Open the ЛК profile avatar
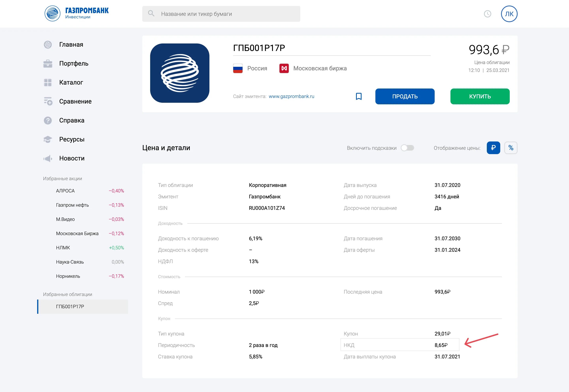 [x=509, y=14]
